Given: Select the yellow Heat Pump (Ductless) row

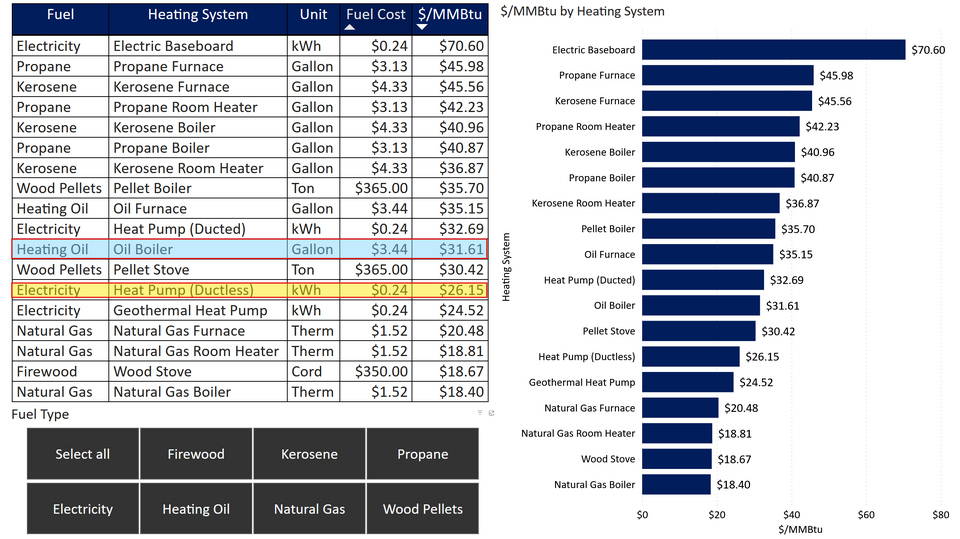Looking at the screenshot, I should [248, 290].
